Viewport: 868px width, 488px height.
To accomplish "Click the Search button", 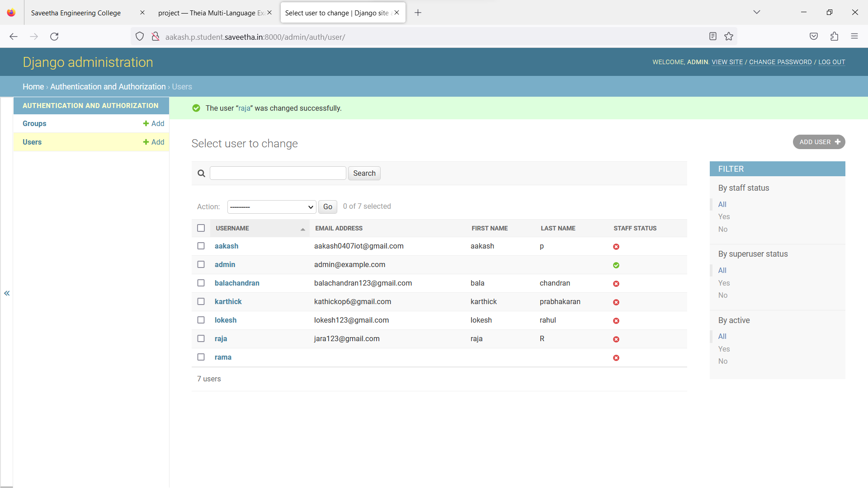I will [x=364, y=174].
